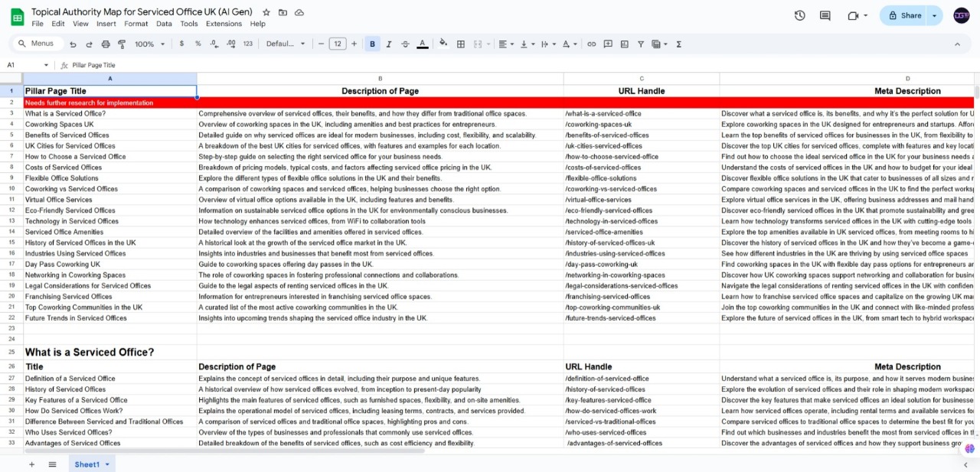Image resolution: width=980 pixels, height=472 pixels.
Task: Click the Name box showing A1
Action: pos(28,65)
